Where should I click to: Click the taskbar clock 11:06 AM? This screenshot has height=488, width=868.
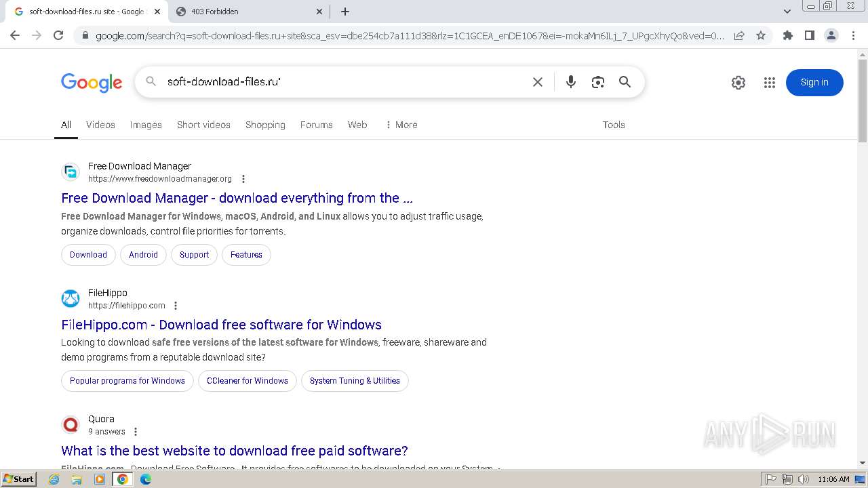[x=833, y=479]
